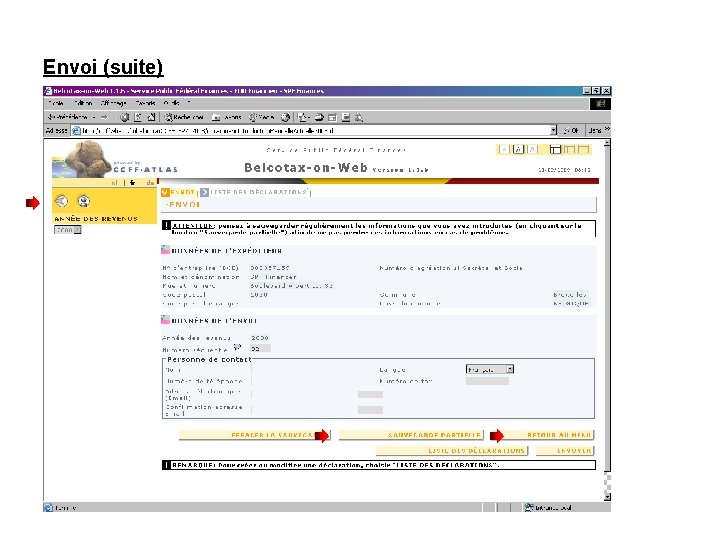
Task: Click the Belcotax-on-Web title text
Action: pos(306,168)
